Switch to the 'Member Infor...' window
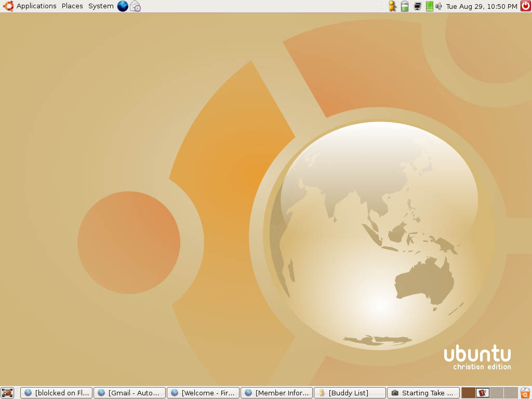This screenshot has height=399, width=532. click(276, 393)
